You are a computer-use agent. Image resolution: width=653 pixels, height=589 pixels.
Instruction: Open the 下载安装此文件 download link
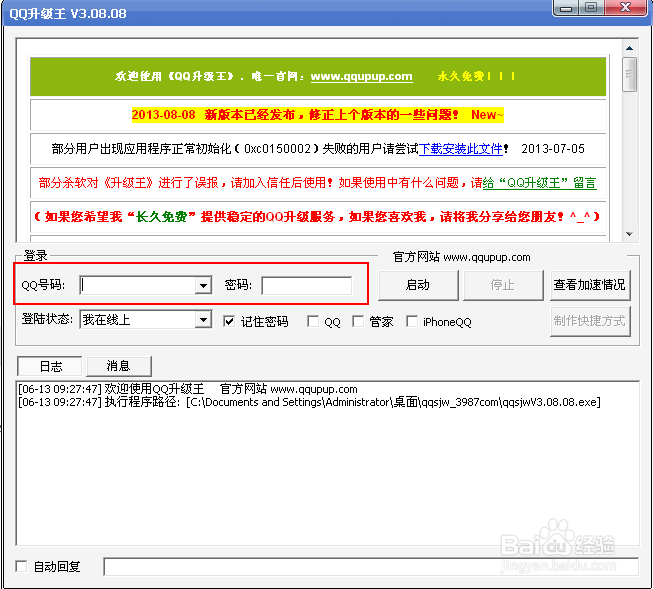pyautogui.click(x=461, y=149)
